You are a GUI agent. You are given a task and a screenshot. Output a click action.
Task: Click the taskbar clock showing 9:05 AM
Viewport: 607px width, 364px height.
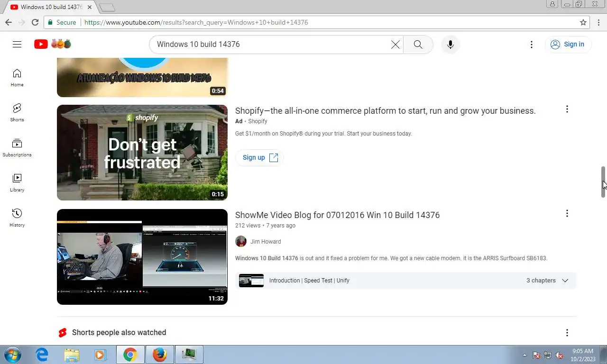point(582,355)
